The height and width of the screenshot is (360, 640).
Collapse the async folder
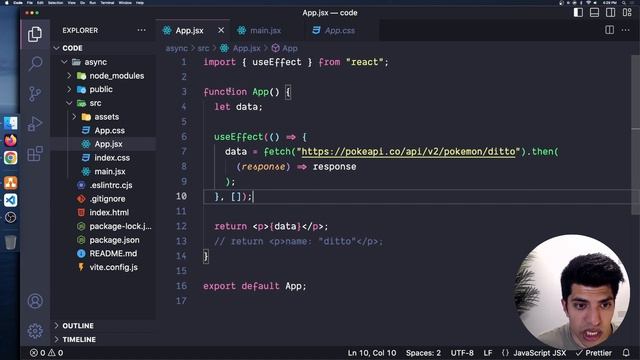click(x=64, y=62)
